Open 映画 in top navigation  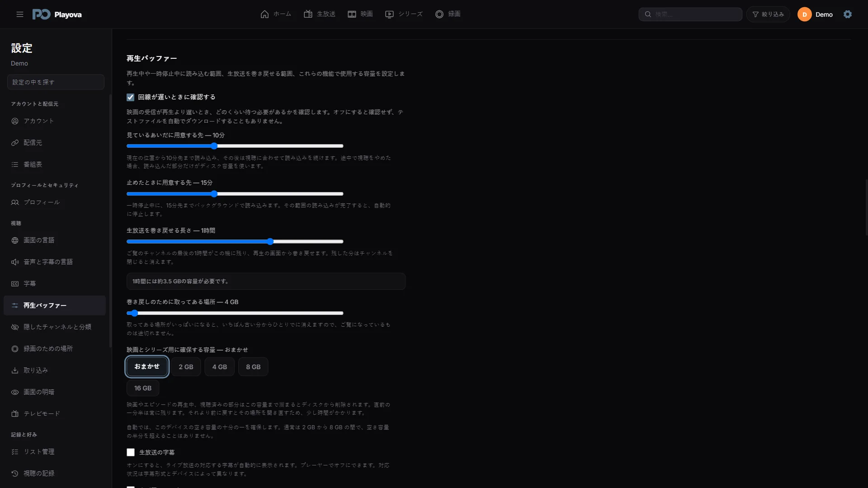(x=360, y=14)
